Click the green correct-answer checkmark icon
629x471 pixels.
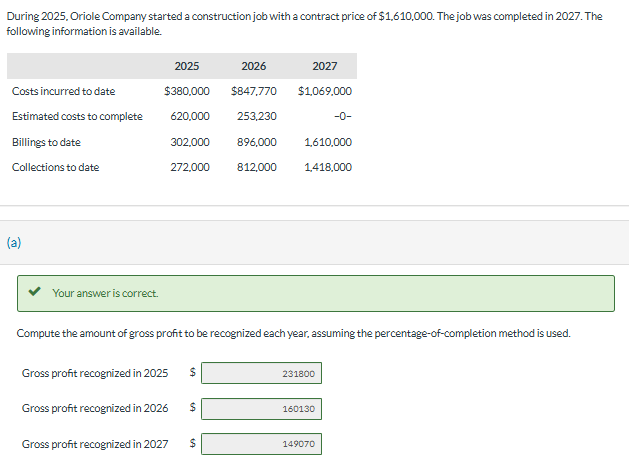pyautogui.click(x=34, y=292)
